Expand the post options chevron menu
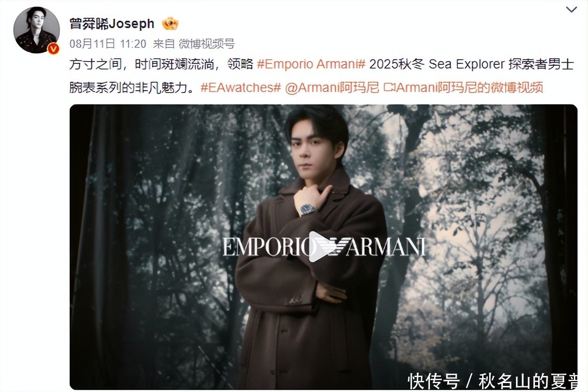The height and width of the screenshot is (392, 588). (x=571, y=10)
